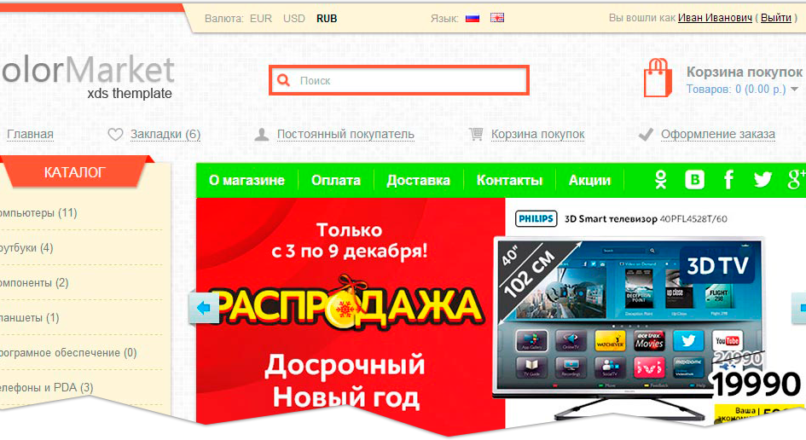806x440 pixels.
Task: Open the Ноутбуки (4) category
Action: click(26, 248)
